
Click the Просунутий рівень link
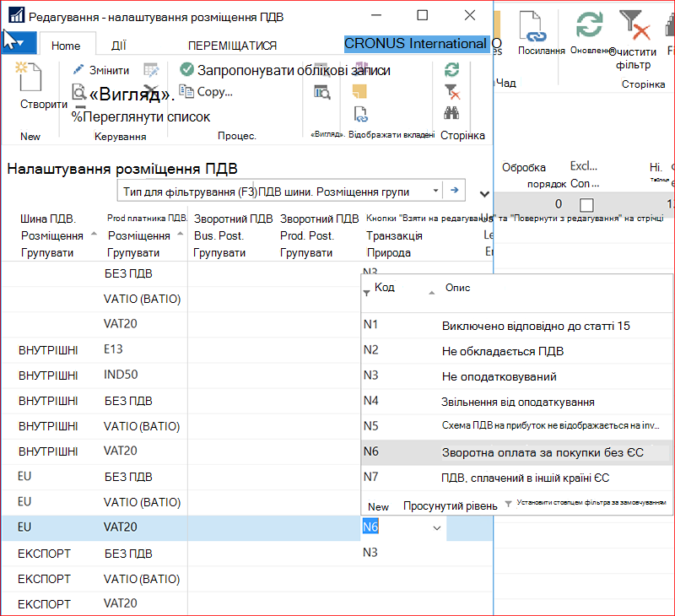[450, 505]
